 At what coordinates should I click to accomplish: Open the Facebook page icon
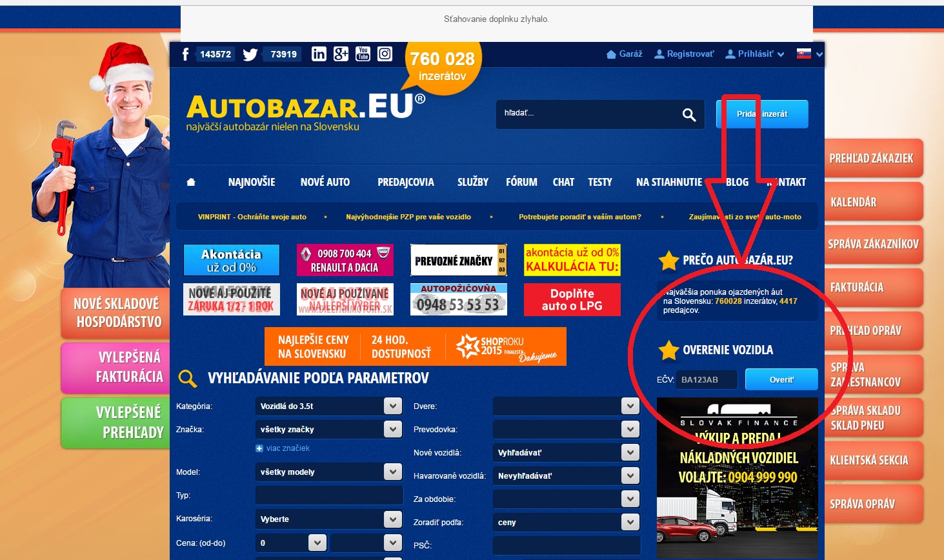(186, 54)
